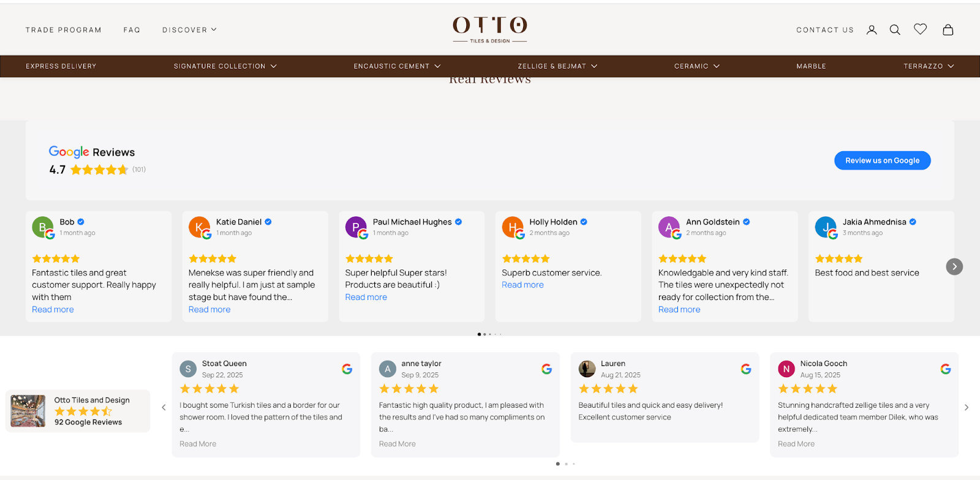
Task: Click the search magnifier icon
Action: tap(895, 29)
